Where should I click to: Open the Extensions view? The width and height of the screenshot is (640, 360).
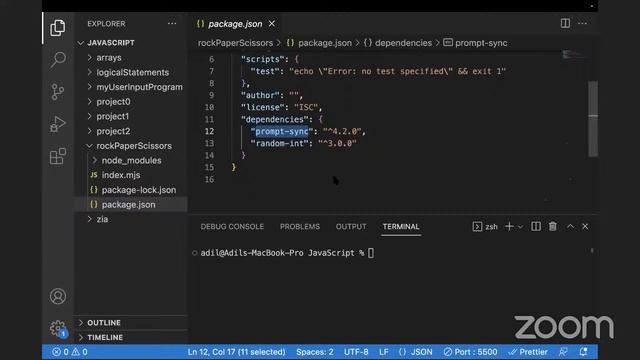click(58, 156)
